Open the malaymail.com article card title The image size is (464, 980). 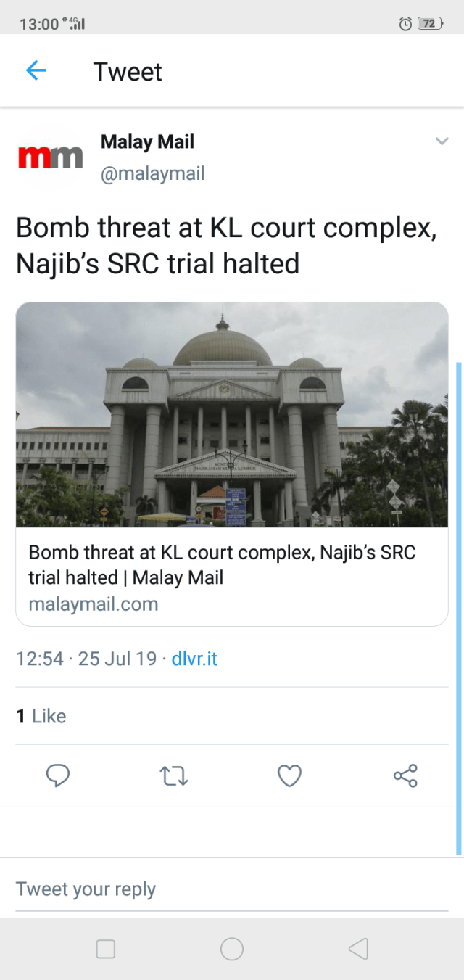click(222, 564)
